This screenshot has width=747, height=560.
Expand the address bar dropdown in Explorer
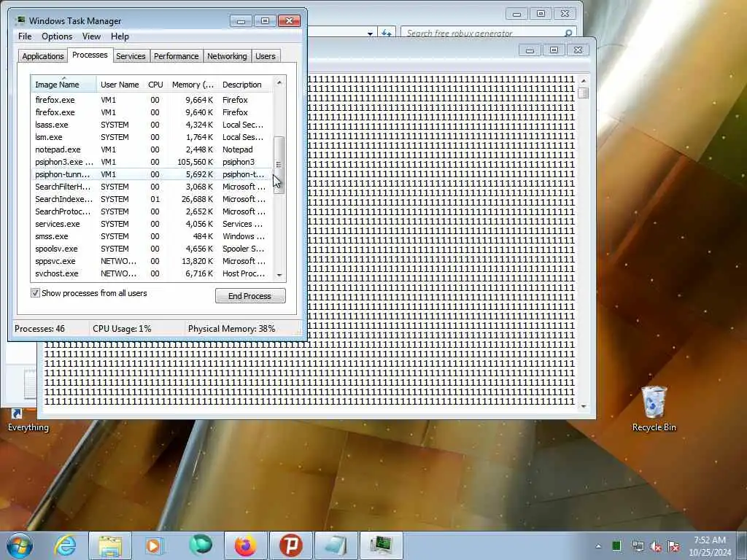pos(370,34)
